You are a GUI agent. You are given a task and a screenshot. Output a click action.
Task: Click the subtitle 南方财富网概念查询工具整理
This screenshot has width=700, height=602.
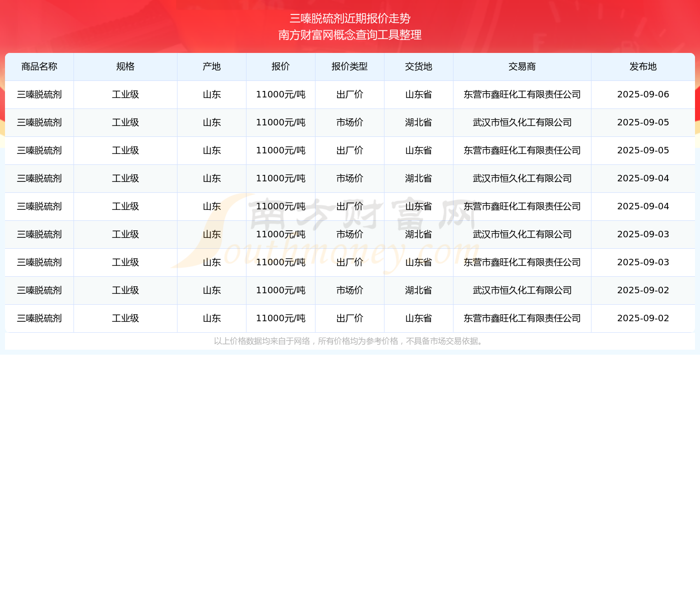pyautogui.click(x=350, y=35)
